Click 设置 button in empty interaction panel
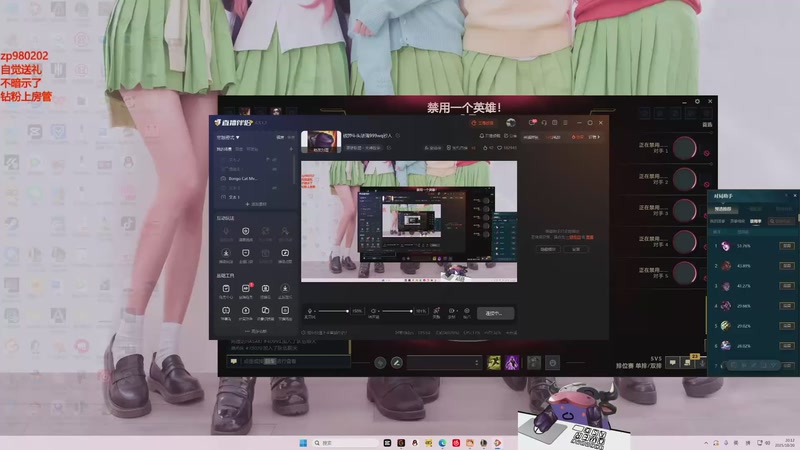This screenshot has width=800, height=450. coord(576,249)
